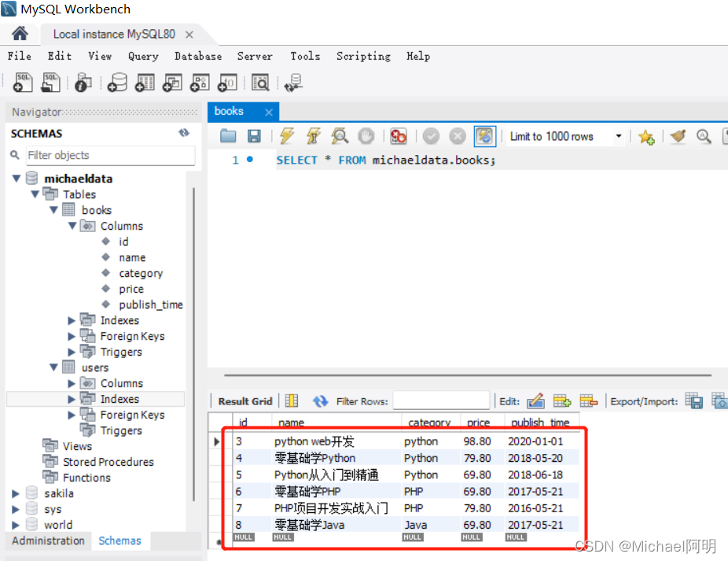This screenshot has height=561, width=728.
Task: Create new table icon in main toolbar
Action: 145,83
